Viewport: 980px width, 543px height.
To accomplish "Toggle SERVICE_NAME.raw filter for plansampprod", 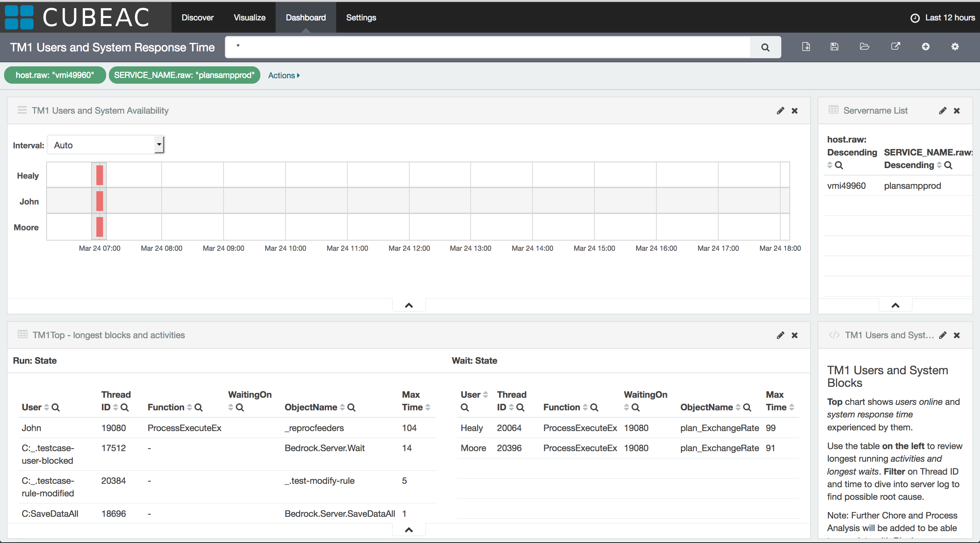I will click(x=184, y=75).
